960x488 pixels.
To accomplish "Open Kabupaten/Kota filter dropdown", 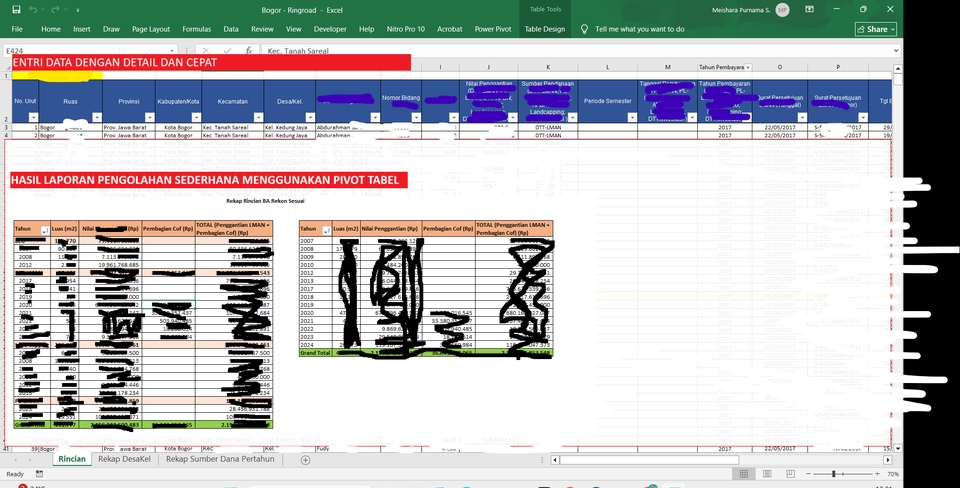I will pos(195,117).
